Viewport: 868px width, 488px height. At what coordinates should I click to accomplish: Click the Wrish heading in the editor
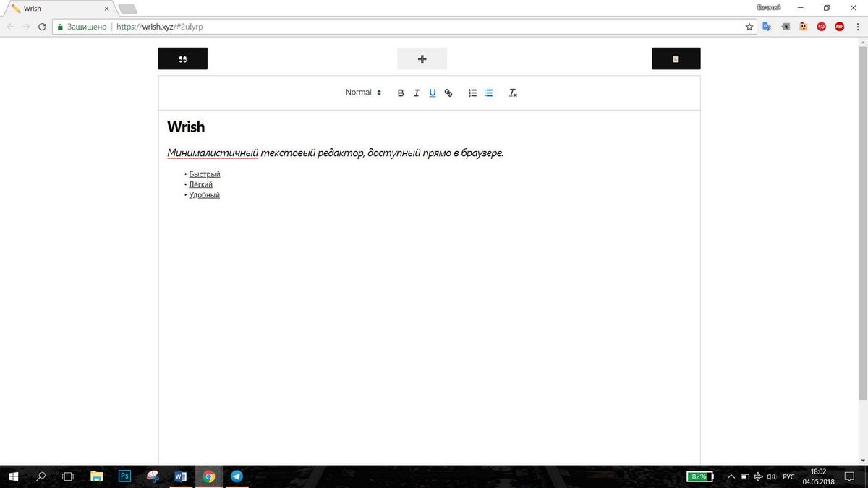point(186,127)
